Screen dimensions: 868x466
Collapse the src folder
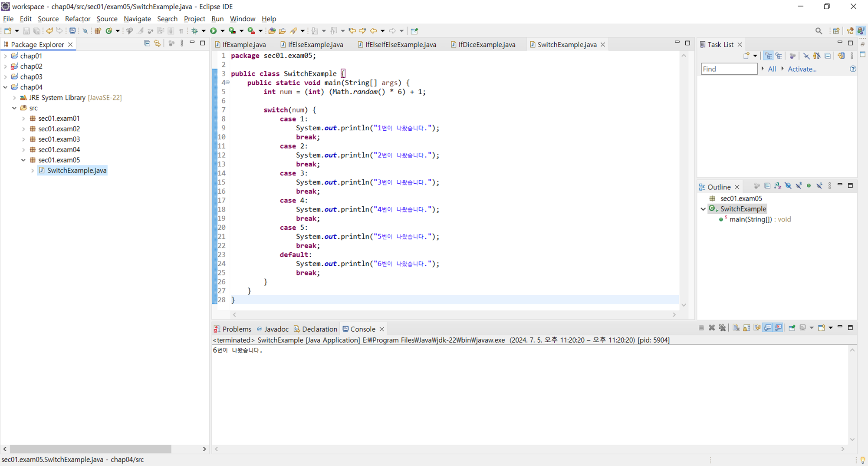[14, 108]
